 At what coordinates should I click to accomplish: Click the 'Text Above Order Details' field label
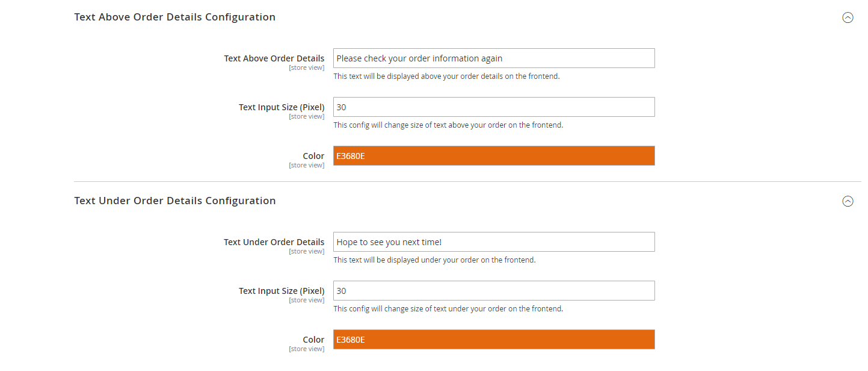pyautogui.click(x=274, y=58)
